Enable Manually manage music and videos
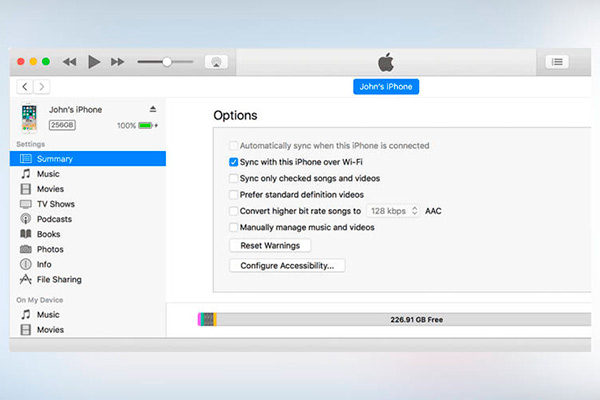The height and width of the screenshot is (400, 600). click(x=233, y=227)
